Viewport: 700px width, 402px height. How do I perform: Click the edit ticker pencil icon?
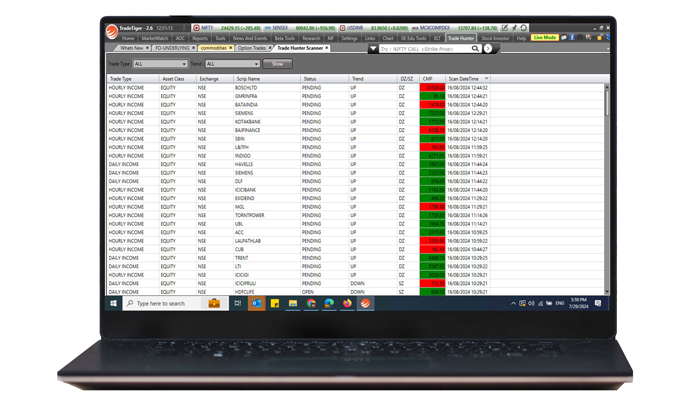(504, 28)
